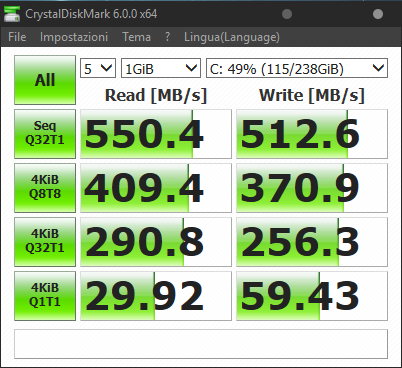Run all benchmarks with the All button

pos(45,80)
